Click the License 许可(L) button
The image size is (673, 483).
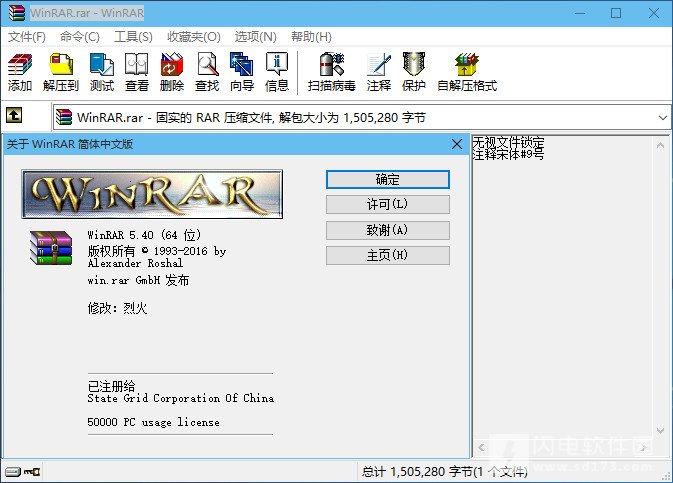[388, 204]
